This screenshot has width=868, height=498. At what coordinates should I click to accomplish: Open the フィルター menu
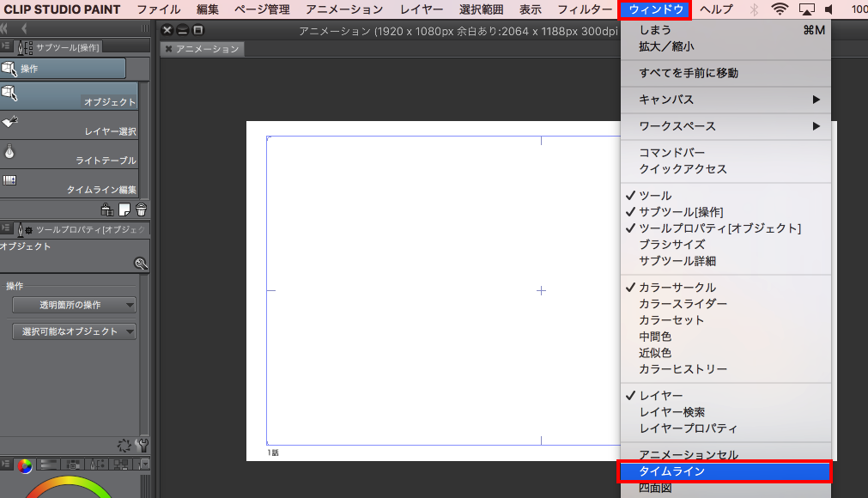(x=585, y=9)
